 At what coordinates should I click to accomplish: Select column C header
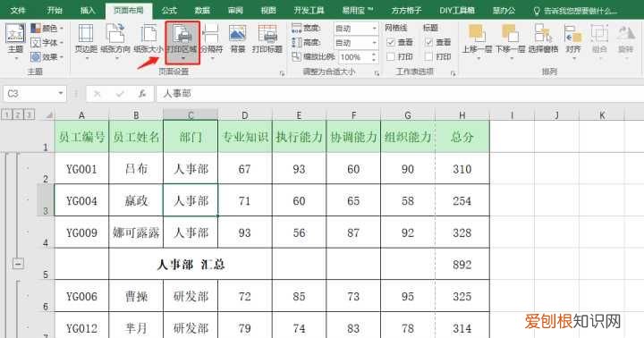tap(191, 115)
